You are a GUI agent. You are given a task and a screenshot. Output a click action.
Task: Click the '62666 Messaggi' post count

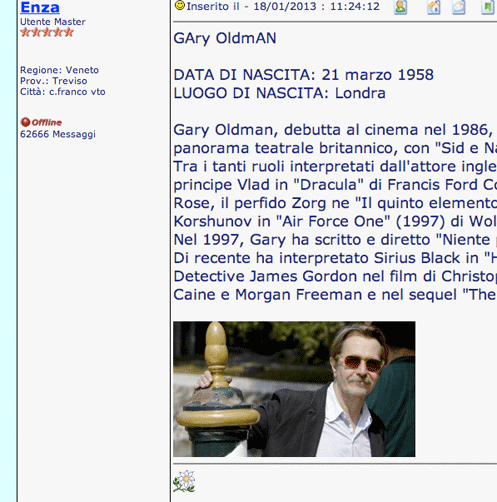[58, 134]
